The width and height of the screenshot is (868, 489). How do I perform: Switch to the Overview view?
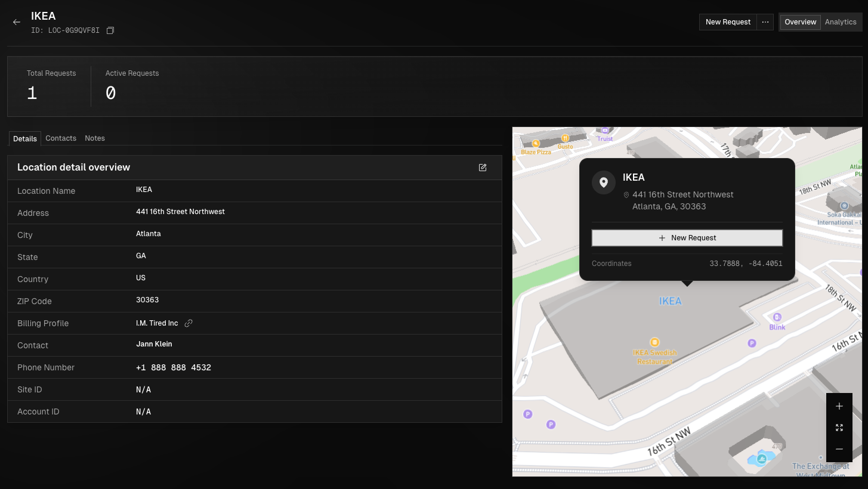[801, 22]
